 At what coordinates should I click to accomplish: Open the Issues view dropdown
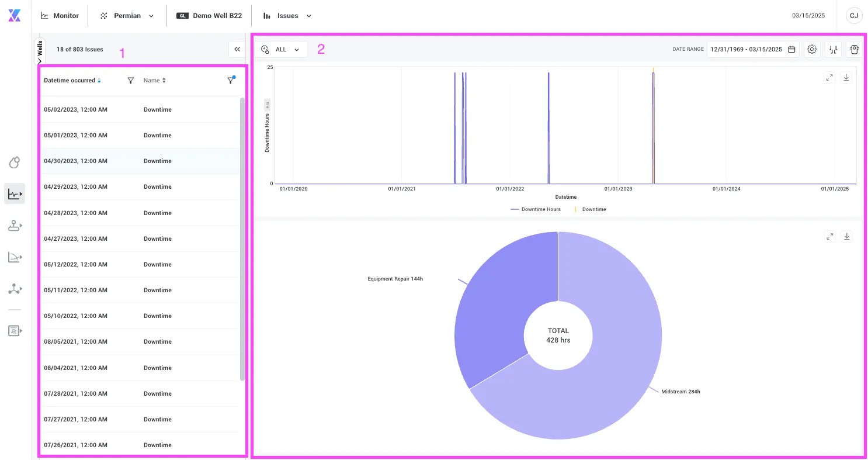(x=287, y=16)
